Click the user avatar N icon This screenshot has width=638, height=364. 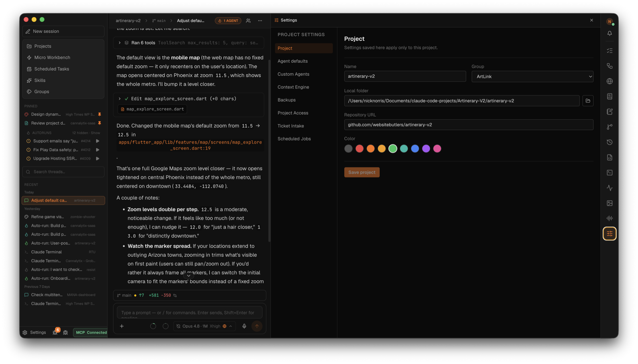609,21
